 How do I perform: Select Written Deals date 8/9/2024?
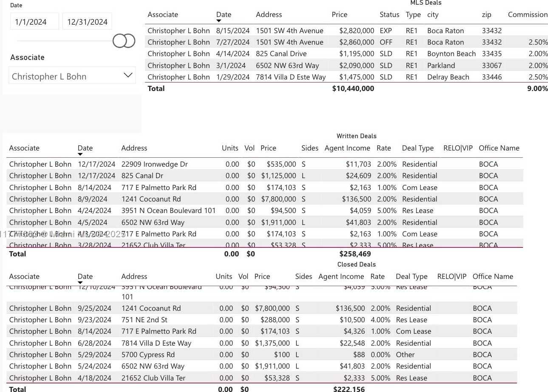point(93,199)
